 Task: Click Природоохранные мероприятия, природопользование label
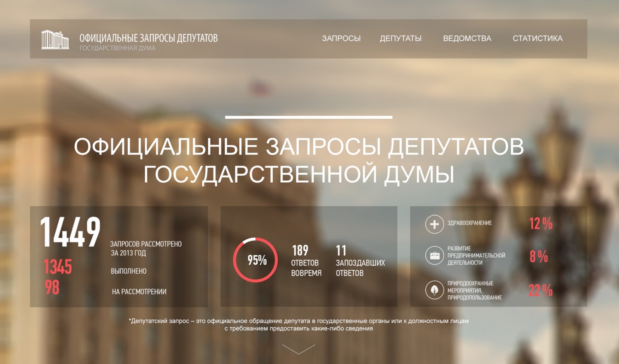coord(475,290)
